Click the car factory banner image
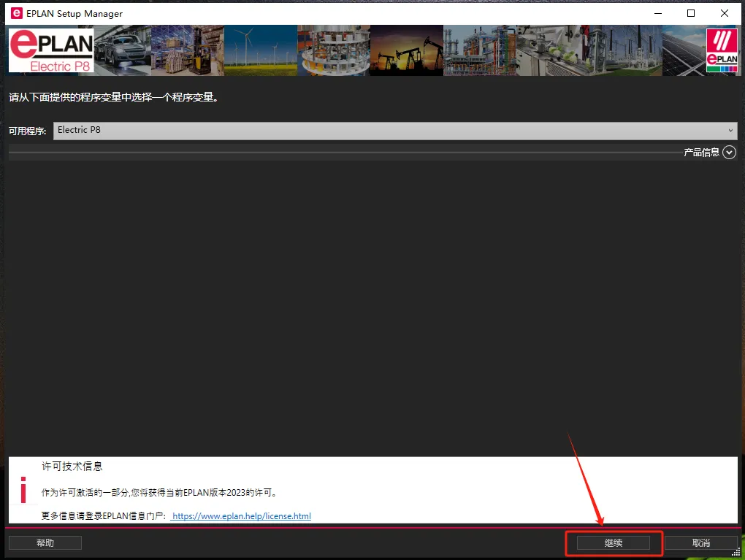The width and height of the screenshot is (745, 560). coord(123,50)
